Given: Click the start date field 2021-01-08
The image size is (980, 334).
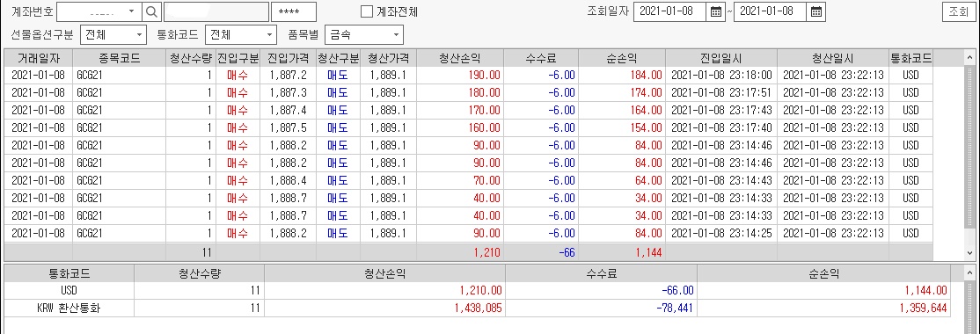Looking at the screenshot, I should [x=670, y=11].
